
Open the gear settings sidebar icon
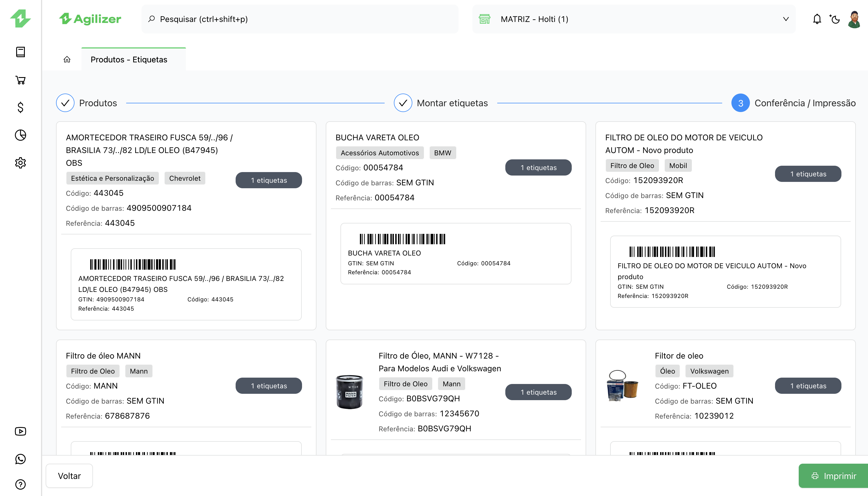coord(21,163)
